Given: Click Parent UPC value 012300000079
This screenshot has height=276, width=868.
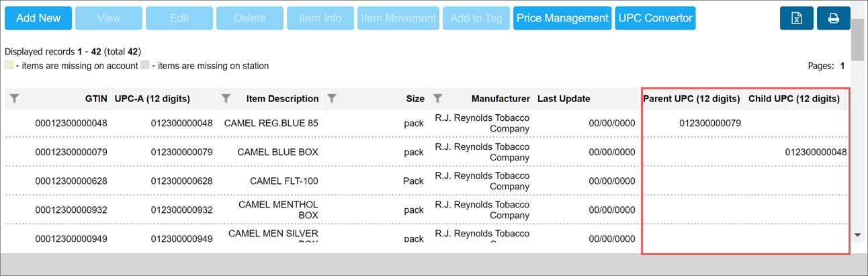Looking at the screenshot, I should click(x=710, y=123).
